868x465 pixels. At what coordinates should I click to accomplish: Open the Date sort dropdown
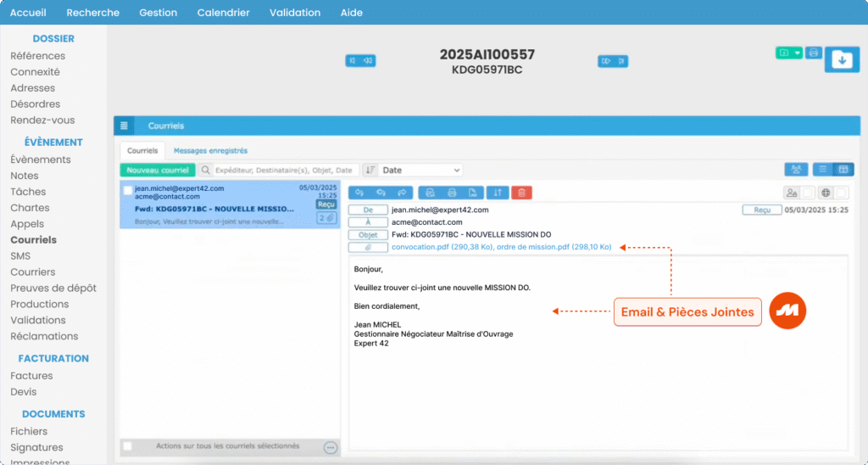click(420, 171)
